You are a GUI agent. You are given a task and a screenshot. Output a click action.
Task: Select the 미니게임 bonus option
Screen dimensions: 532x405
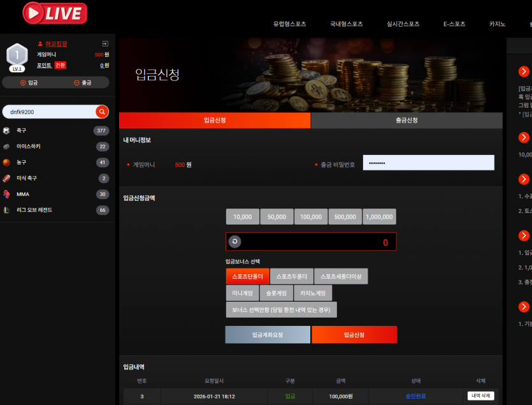pos(242,293)
